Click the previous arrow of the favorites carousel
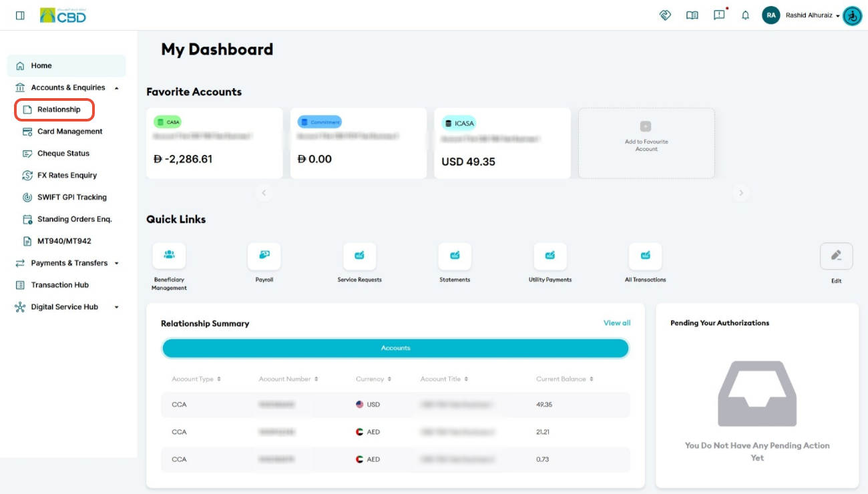Screen dimensions: 868x494 264,193
